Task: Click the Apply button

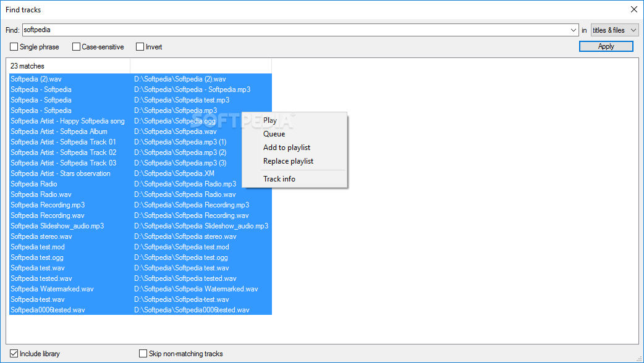Action: [x=606, y=46]
